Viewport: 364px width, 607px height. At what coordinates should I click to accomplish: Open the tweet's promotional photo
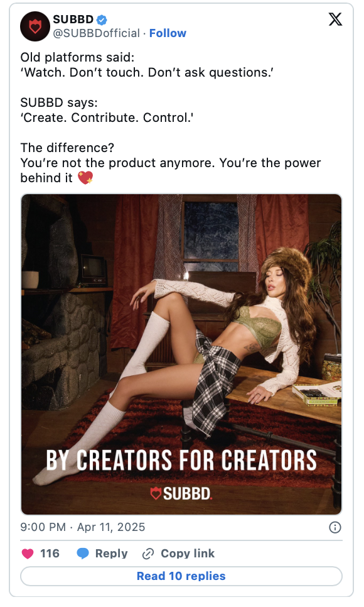181,354
